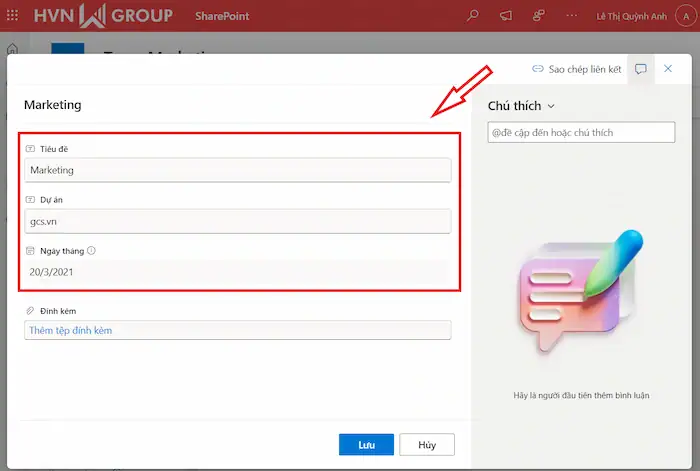Click the Lưu save button
700x471 pixels.
coord(365,444)
